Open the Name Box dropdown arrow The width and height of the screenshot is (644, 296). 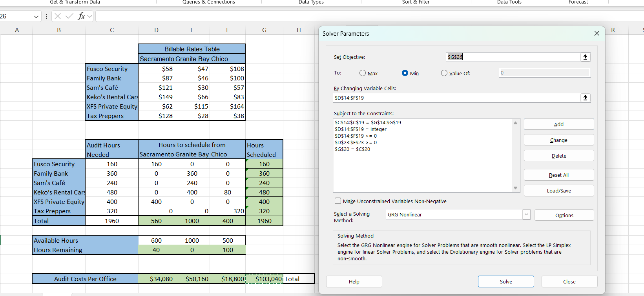pyautogui.click(x=36, y=16)
